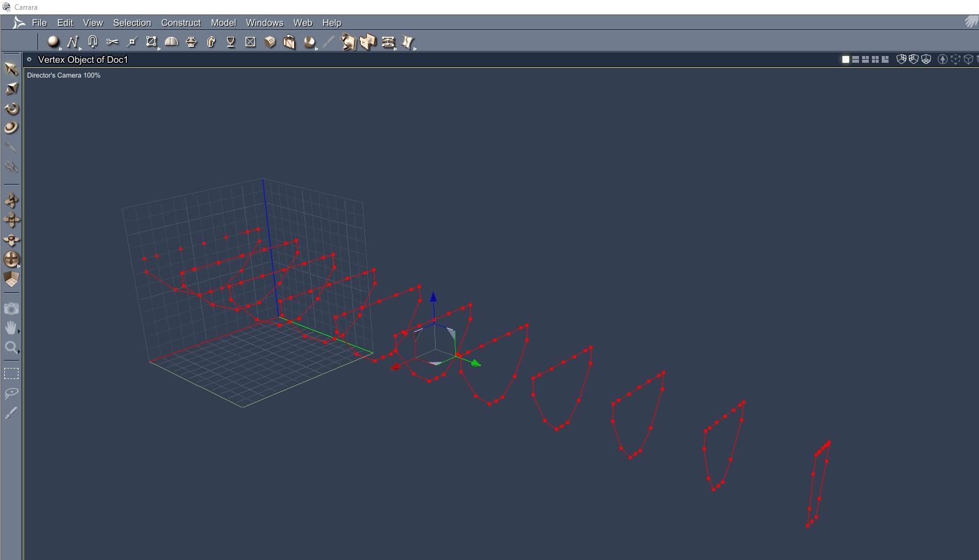This screenshot has width=979, height=560.
Task: Switch to three-view layout
Action: [865, 60]
